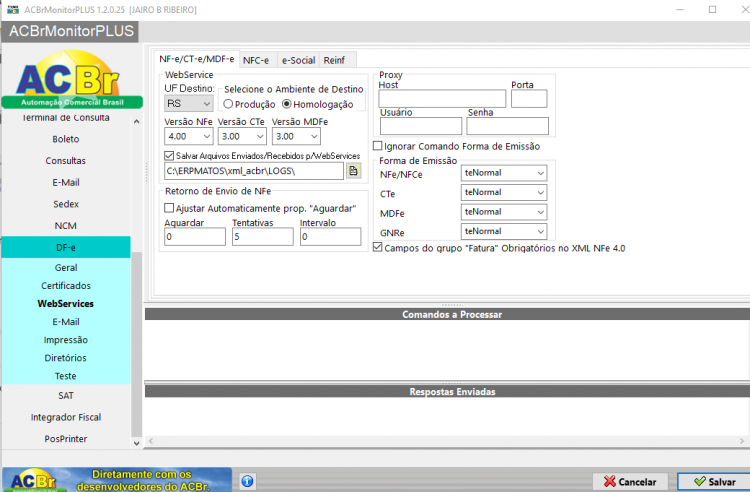Screen dimensions: 750x492
Task: Click the Proxy Usuário input field
Action: 421,126
